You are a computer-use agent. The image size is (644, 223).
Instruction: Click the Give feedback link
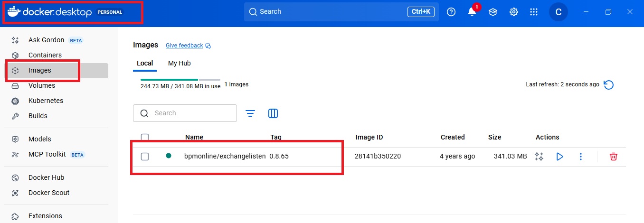pyautogui.click(x=184, y=46)
